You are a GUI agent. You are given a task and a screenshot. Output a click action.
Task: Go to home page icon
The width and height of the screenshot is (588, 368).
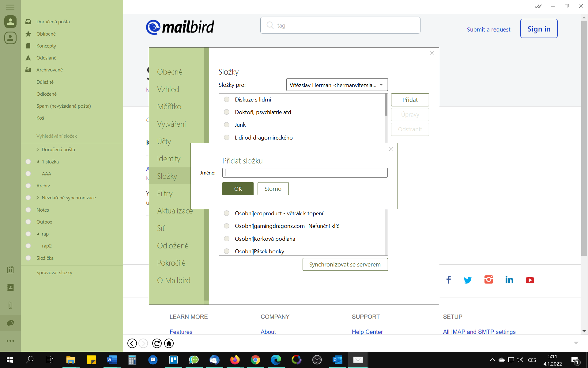tap(169, 343)
